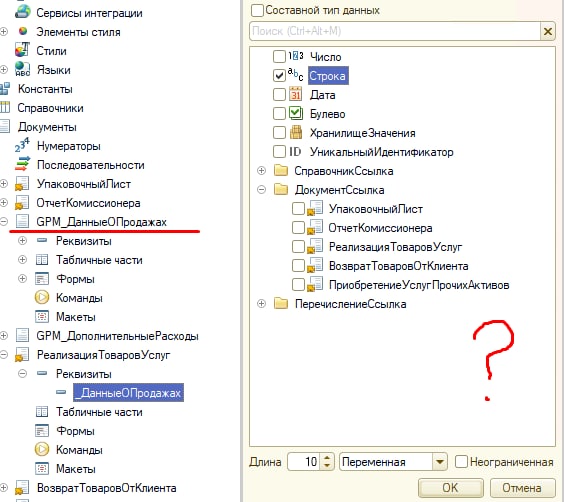Check the Булево type checkbox
The image size is (564, 502).
(x=279, y=114)
